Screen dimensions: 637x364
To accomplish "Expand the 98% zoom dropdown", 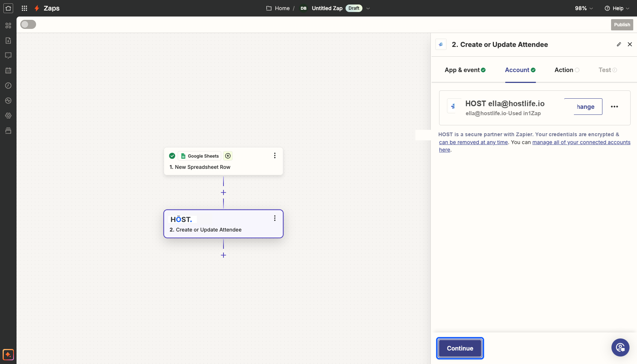I will click(x=584, y=8).
